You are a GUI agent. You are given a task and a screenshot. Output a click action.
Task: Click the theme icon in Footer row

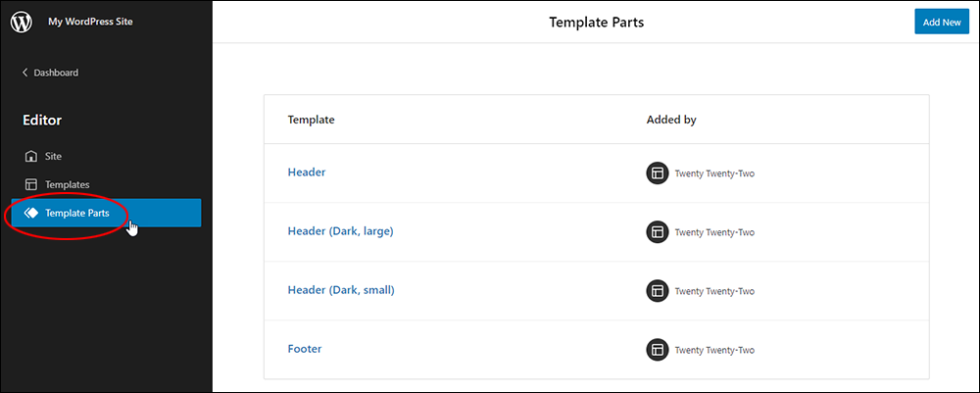(x=658, y=350)
